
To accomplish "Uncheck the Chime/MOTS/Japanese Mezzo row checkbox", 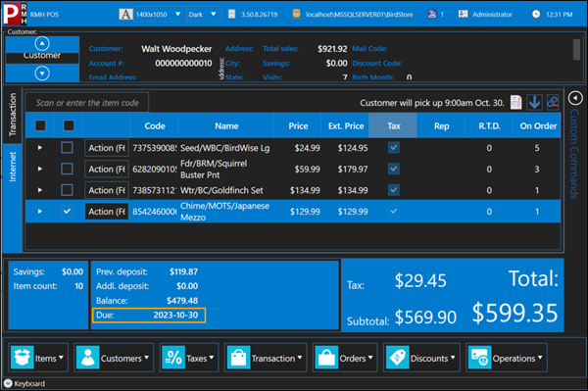I will click(67, 211).
